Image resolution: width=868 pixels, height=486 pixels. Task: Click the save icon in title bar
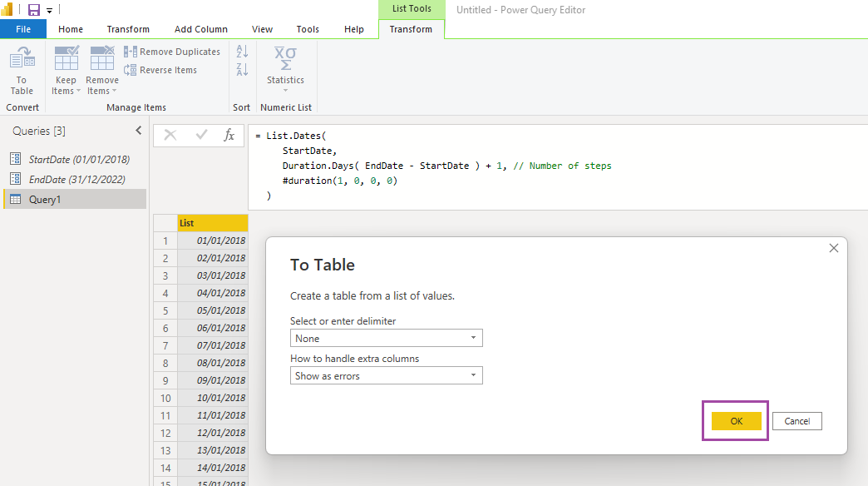click(34, 10)
